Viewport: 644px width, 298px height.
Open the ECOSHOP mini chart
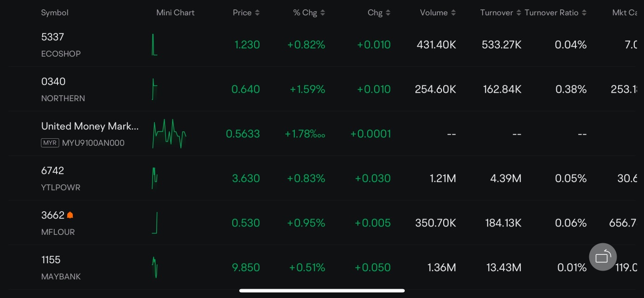coord(155,45)
